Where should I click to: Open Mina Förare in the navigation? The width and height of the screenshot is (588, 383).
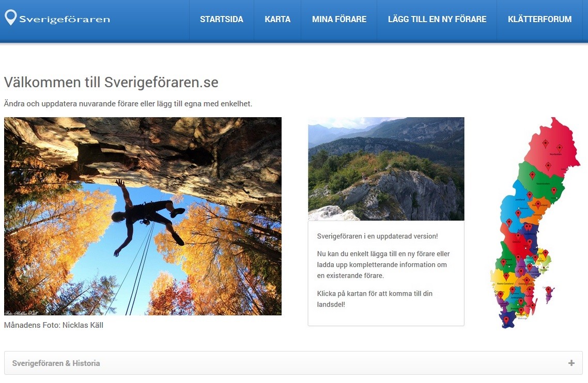coord(339,20)
